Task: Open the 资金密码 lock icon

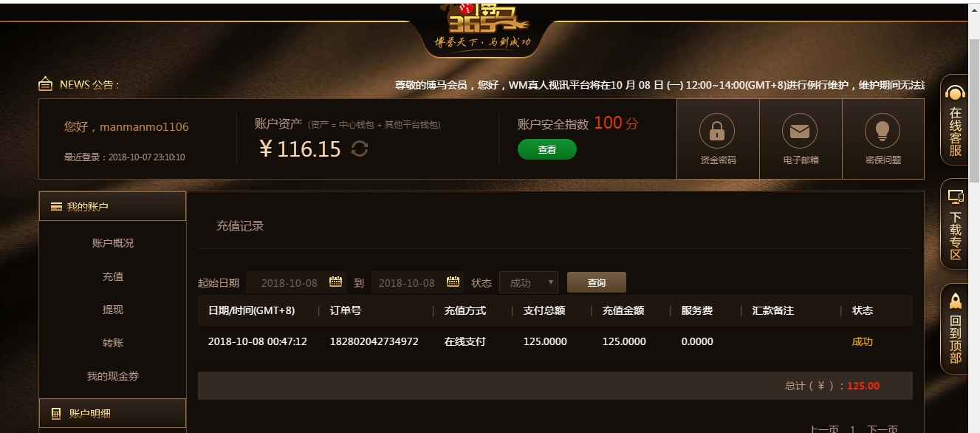Action: (x=717, y=131)
